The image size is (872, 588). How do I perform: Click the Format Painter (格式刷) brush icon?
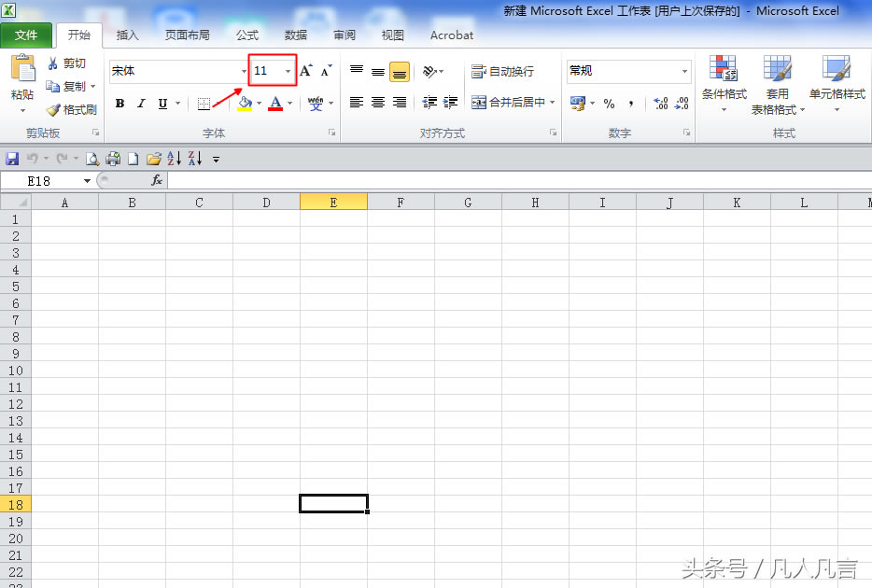54,110
